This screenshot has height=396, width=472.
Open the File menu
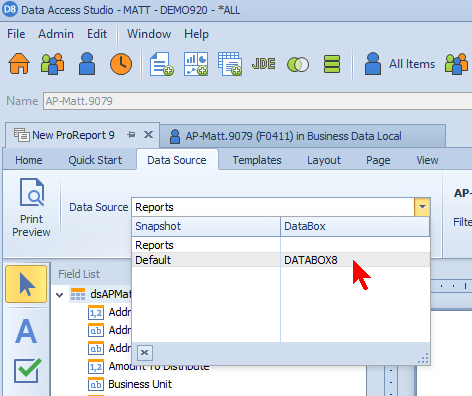point(16,34)
